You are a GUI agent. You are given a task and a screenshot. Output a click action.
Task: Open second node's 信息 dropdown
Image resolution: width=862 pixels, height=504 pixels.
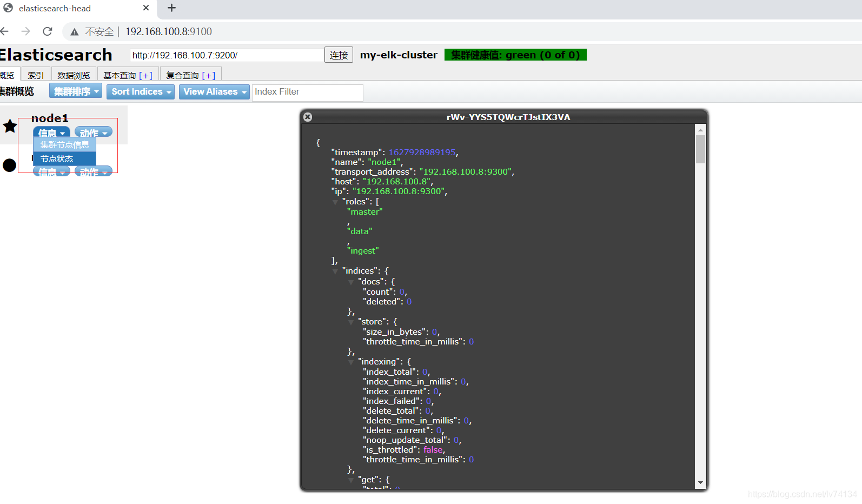coord(51,171)
